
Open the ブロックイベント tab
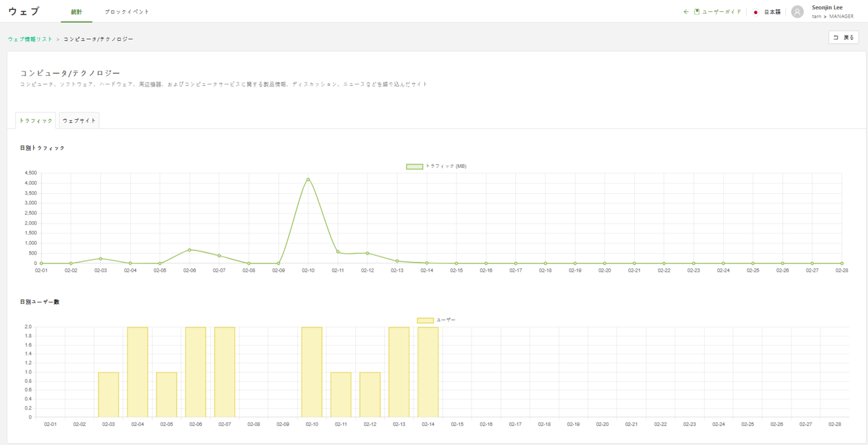click(x=127, y=12)
